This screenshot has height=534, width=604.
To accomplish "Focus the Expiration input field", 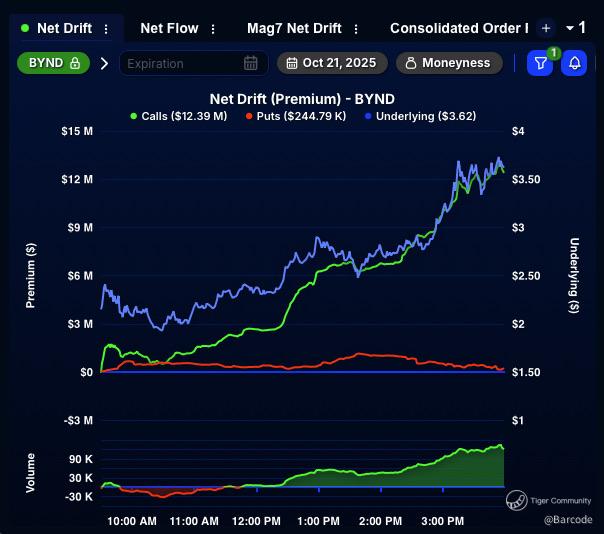I will coord(194,63).
